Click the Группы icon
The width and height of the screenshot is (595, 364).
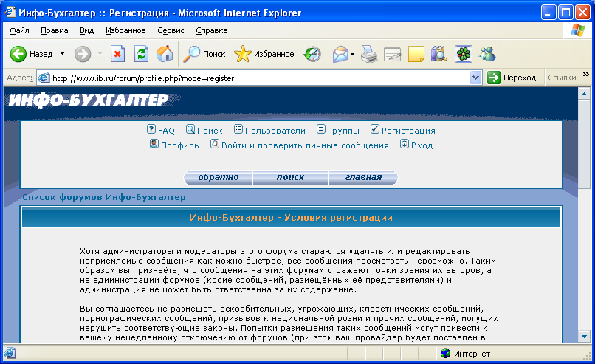(321, 129)
